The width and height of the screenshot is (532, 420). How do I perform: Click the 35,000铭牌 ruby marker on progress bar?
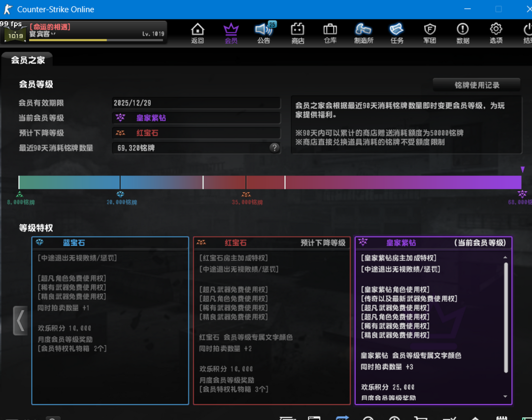(x=246, y=195)
